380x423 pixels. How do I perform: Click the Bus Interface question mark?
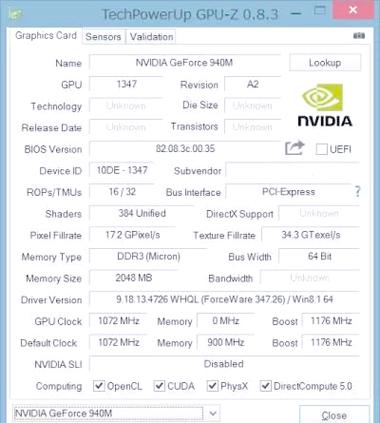357,191
